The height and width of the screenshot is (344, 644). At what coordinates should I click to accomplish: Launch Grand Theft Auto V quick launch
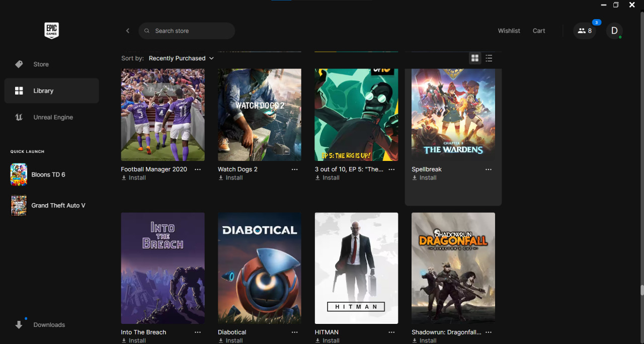point(58,205)
